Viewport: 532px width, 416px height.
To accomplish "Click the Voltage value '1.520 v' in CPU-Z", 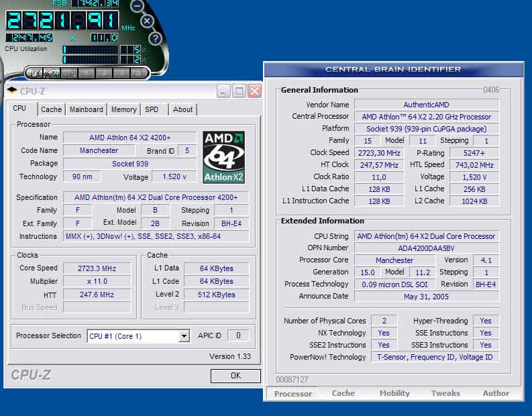I will pos(174,176).
